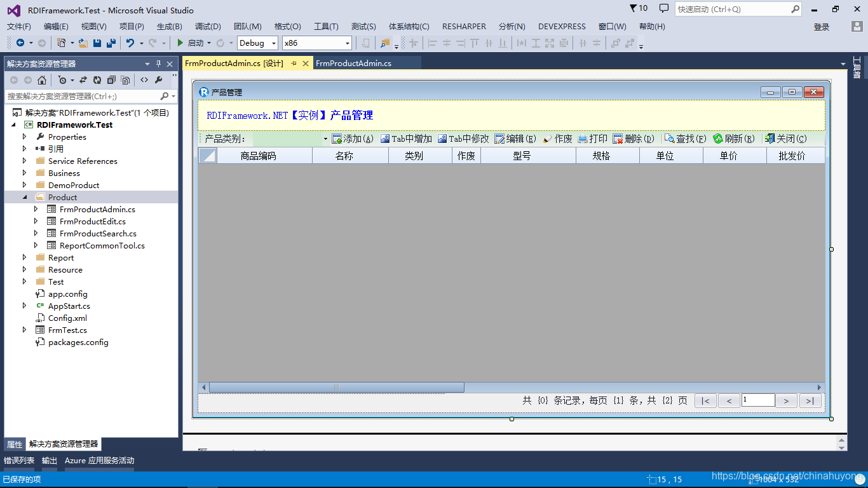Click the Save All icon

111,43
